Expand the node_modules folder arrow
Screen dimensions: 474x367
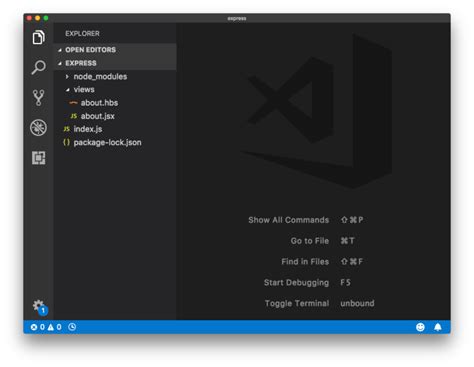point(67,77)
